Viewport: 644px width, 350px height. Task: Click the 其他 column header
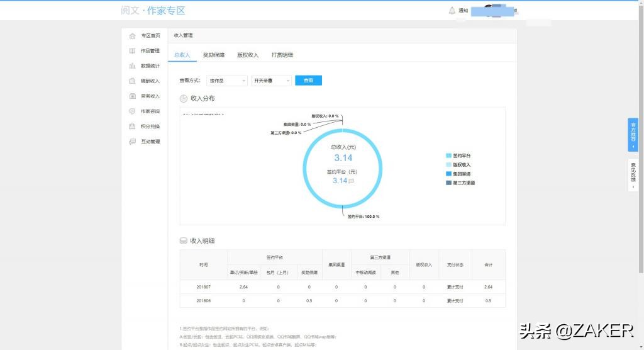pos(395,273)
